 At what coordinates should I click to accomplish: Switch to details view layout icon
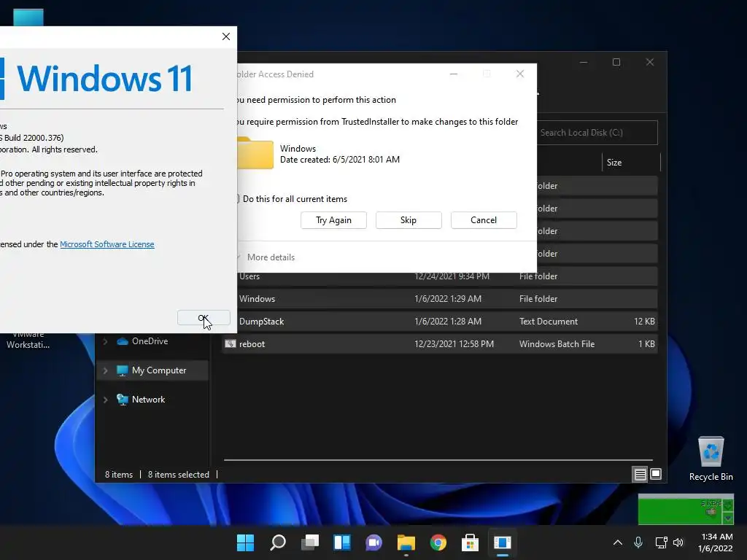coord(640,474)
